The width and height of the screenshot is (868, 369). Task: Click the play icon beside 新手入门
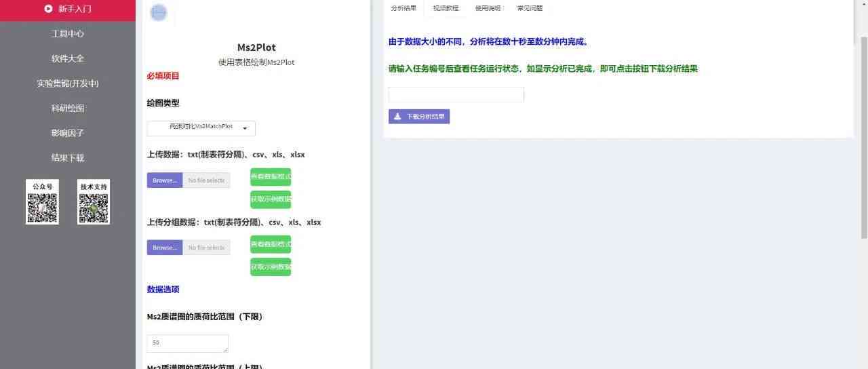tap(48, 9)
